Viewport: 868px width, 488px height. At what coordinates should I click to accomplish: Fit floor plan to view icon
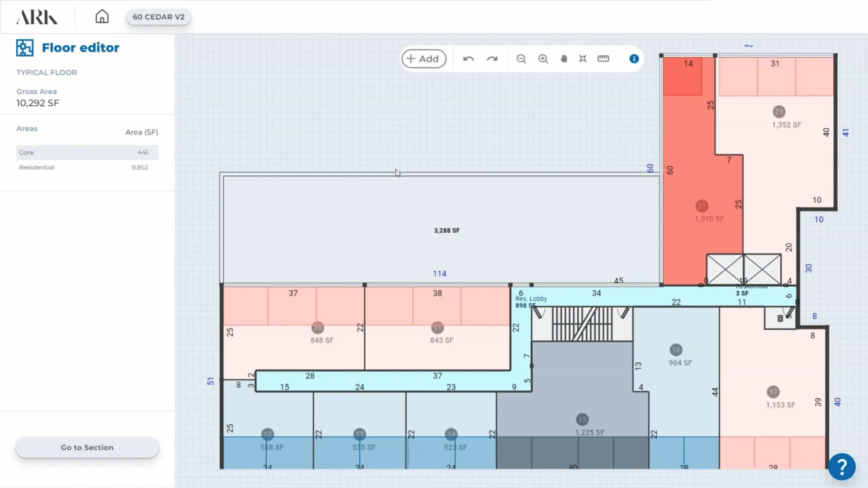tap(583, 59)
